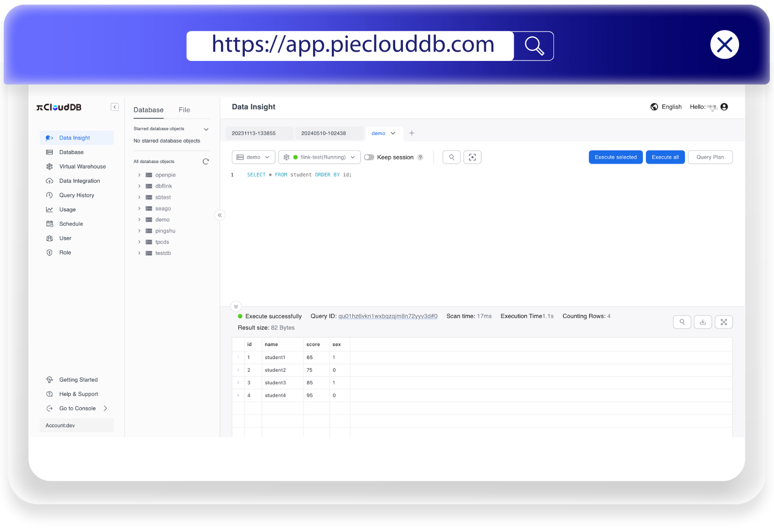774x532 pixels.
Task: Open flink-test virtual warehouse selector
Action: point(319,157)
